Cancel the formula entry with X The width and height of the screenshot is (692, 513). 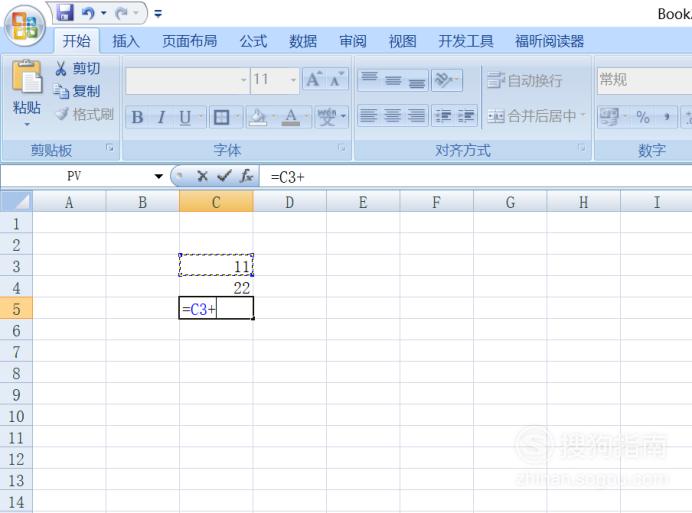(202, 177)
